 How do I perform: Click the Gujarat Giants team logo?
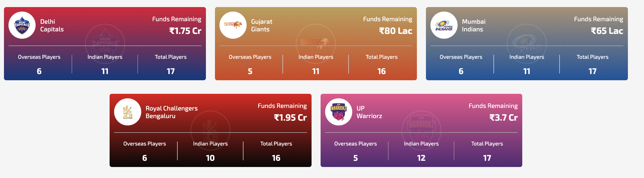[x=233, y=25]
